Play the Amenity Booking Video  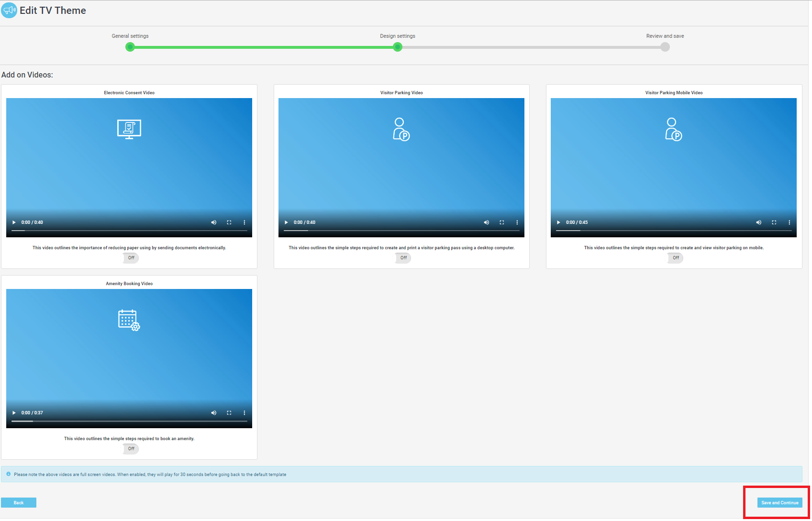click(x=14, y=413)
